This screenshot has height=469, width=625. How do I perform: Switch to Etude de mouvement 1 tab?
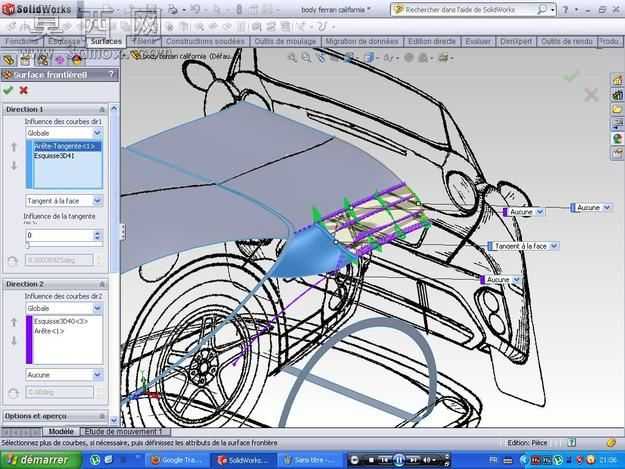(x=124, y=432)
